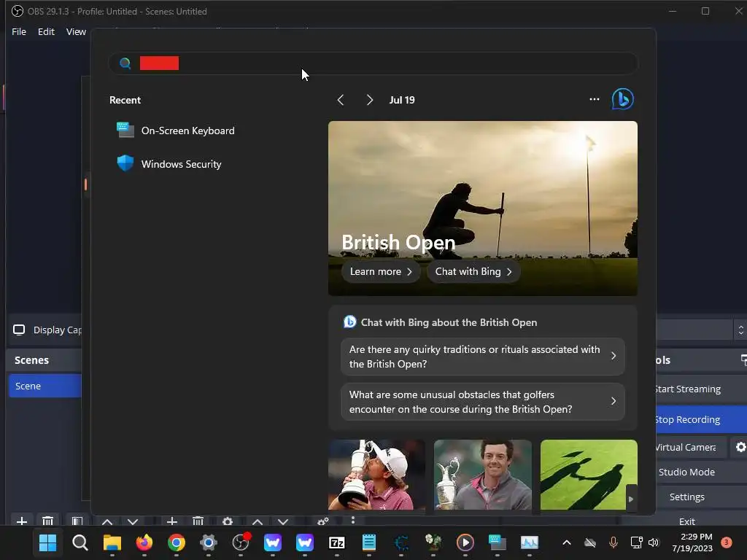Image resolution: width=747 pixels, height=560 pixels.
Task: Click the Display Capture source label in OBS
Action: (57, 330)
